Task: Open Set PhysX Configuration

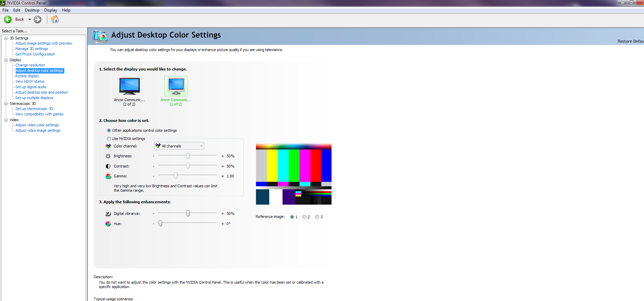Action: tap(35, 54)
